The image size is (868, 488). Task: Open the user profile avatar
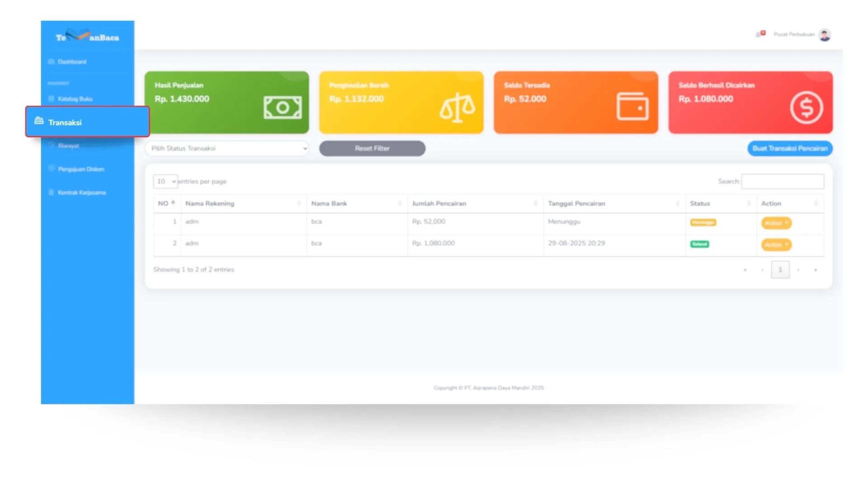tap(825, 35)
